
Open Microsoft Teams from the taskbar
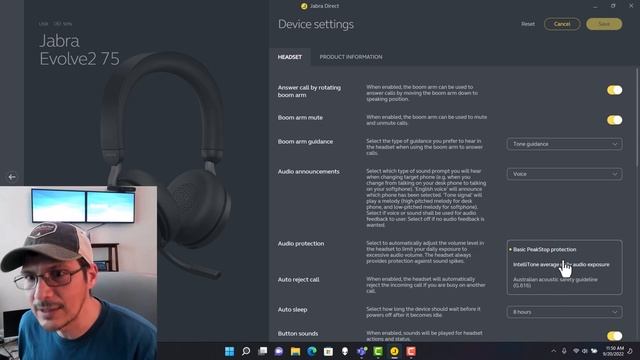coord(361,351)
